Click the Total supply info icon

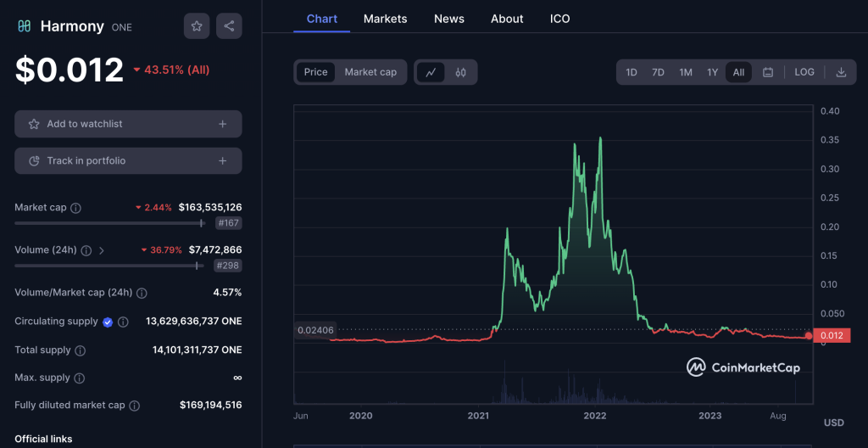[x=81, y=351]
